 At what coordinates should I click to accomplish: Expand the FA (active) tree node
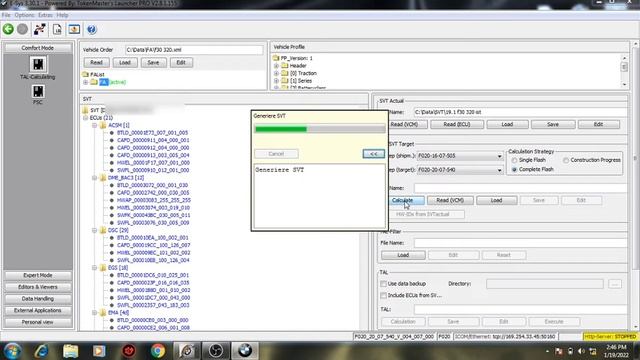click(86, 82)
